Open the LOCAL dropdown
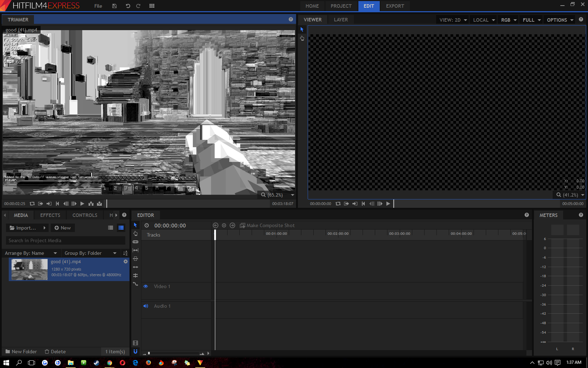The image size is (588, 368). click(x=484, y=20)
